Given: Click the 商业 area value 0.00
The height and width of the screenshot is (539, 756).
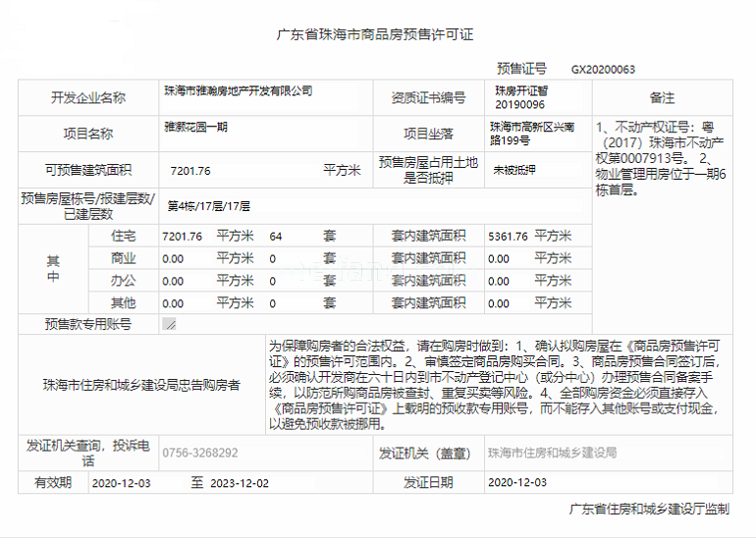Looking at the screenshot, I should coord(173,259).
